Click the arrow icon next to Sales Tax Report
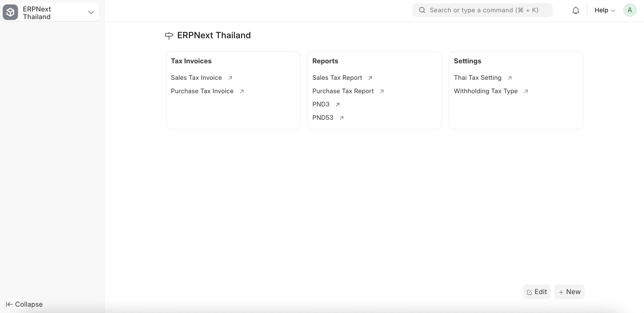Viewport: 644px width, 313px height. click(x=370, y=78)
